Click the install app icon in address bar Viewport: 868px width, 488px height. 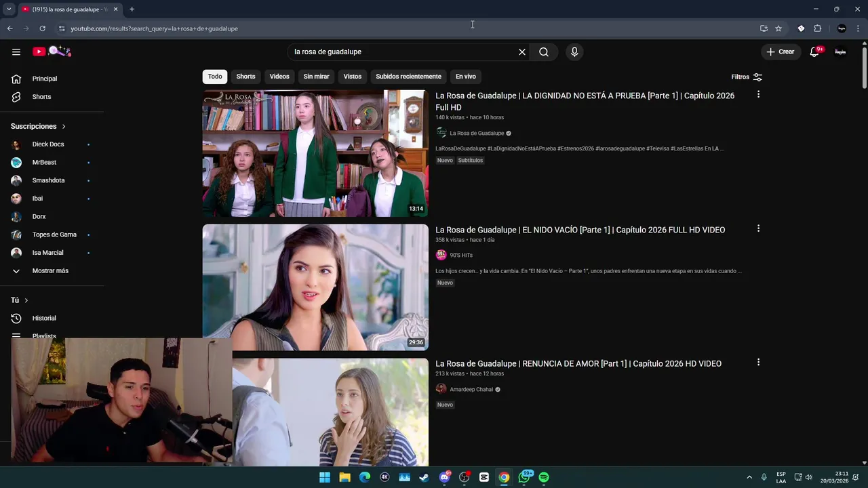(764, 28)
